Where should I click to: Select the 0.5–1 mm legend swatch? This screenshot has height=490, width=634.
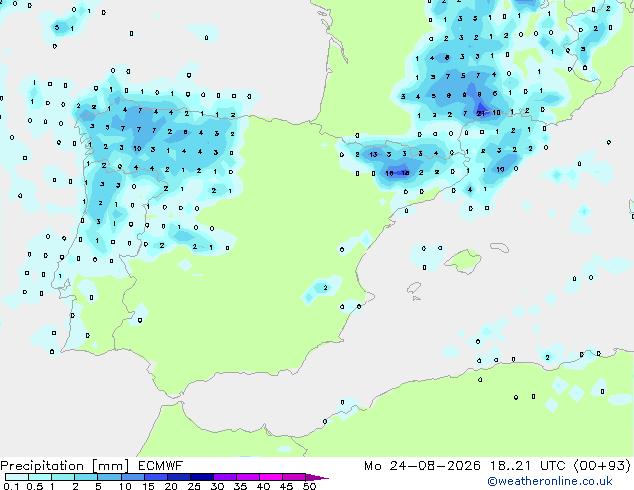(x=40, y=477)
